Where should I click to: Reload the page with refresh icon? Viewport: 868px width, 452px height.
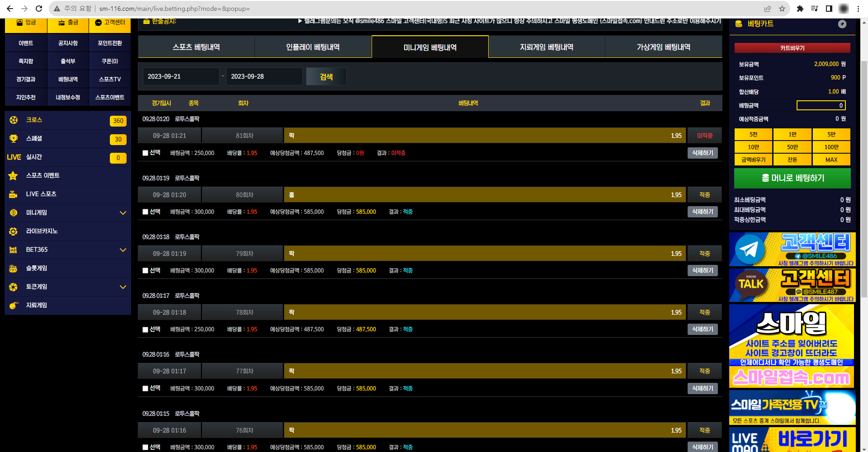(x=39, y=9)
